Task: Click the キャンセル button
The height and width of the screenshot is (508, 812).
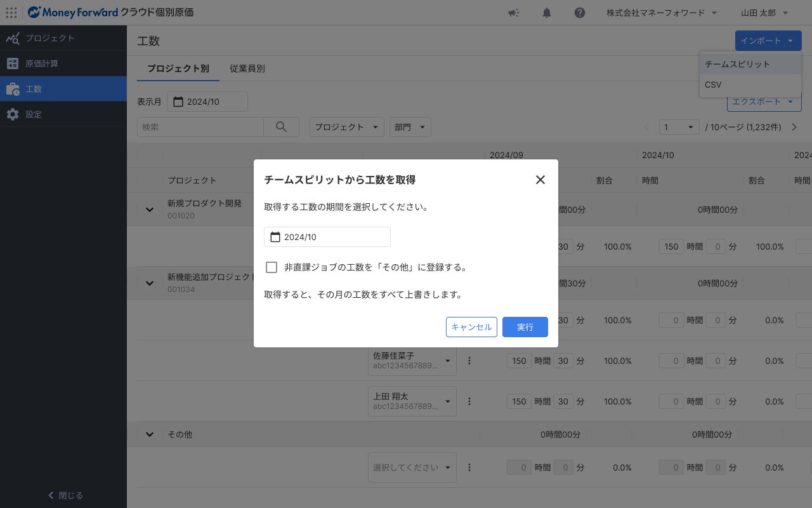Action: tap(471, 327)
